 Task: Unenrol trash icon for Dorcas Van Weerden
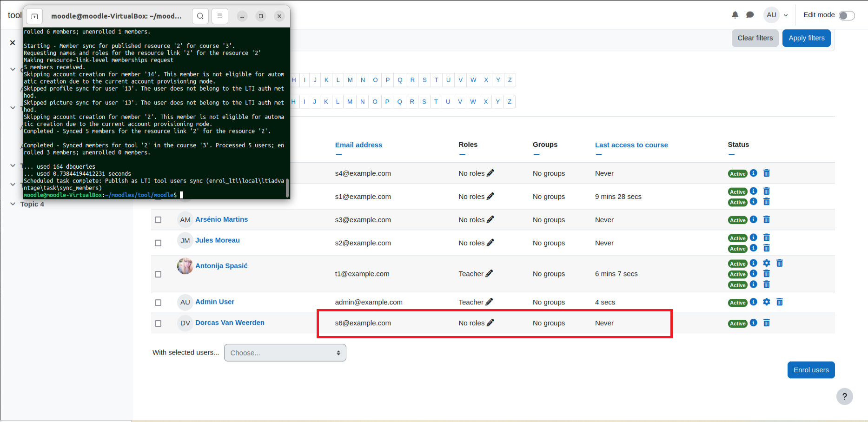click(767, 323)
